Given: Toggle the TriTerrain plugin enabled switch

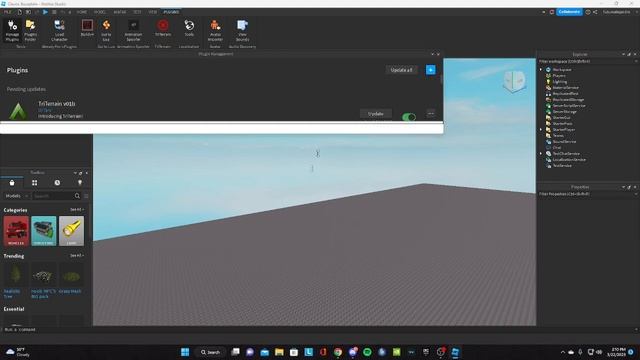Looking at the screenshot, I should [x=409, y=117].
